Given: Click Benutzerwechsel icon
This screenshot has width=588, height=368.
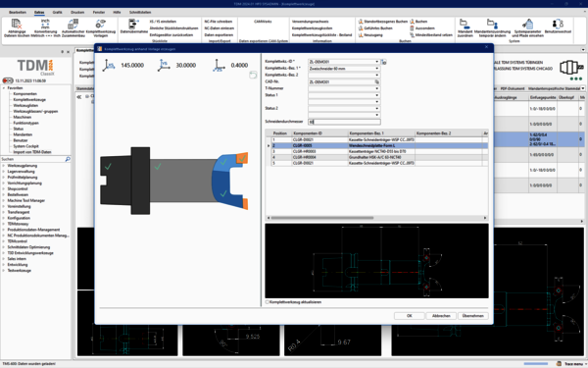Looking at the screenshot, I should click(558, 24).
